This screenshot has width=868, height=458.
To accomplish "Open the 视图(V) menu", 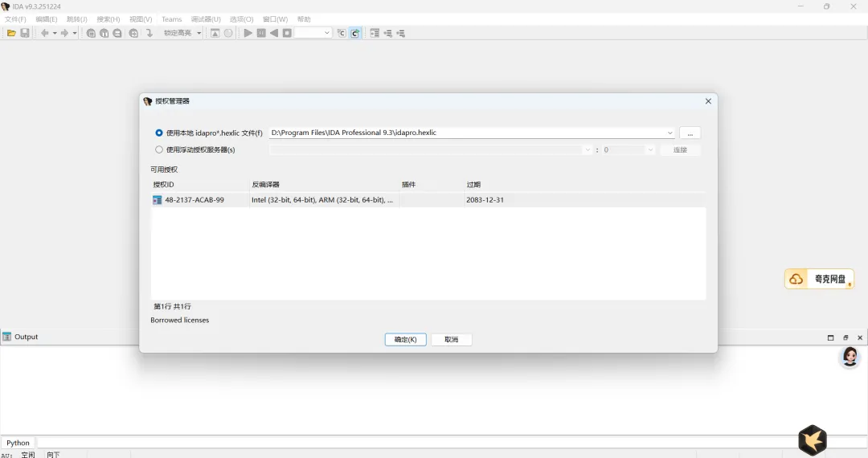I will tap(141, 19).
